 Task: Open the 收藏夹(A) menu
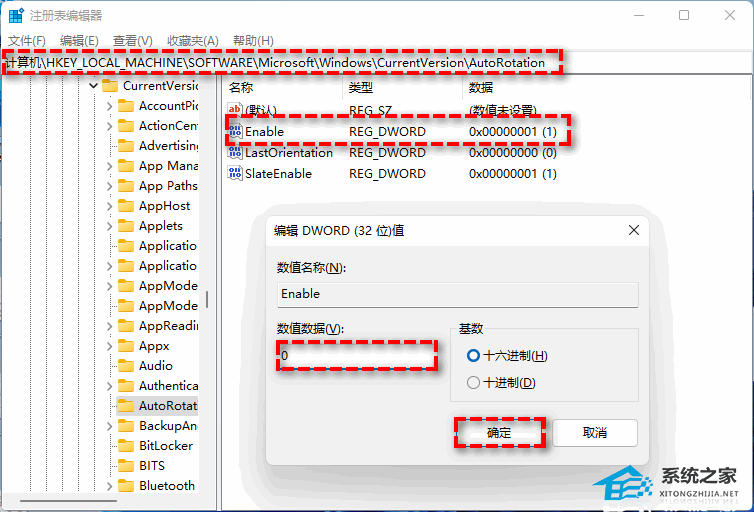coord(193,41)
